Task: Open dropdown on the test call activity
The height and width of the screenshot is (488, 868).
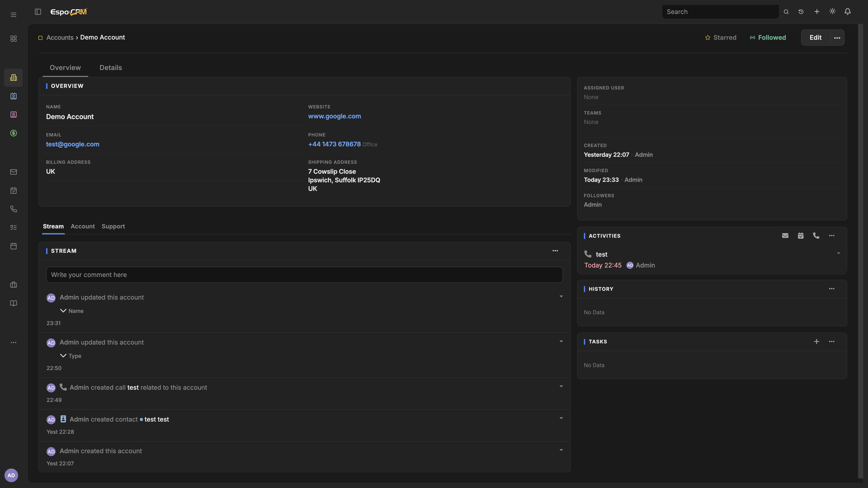Action: [838, 253]
